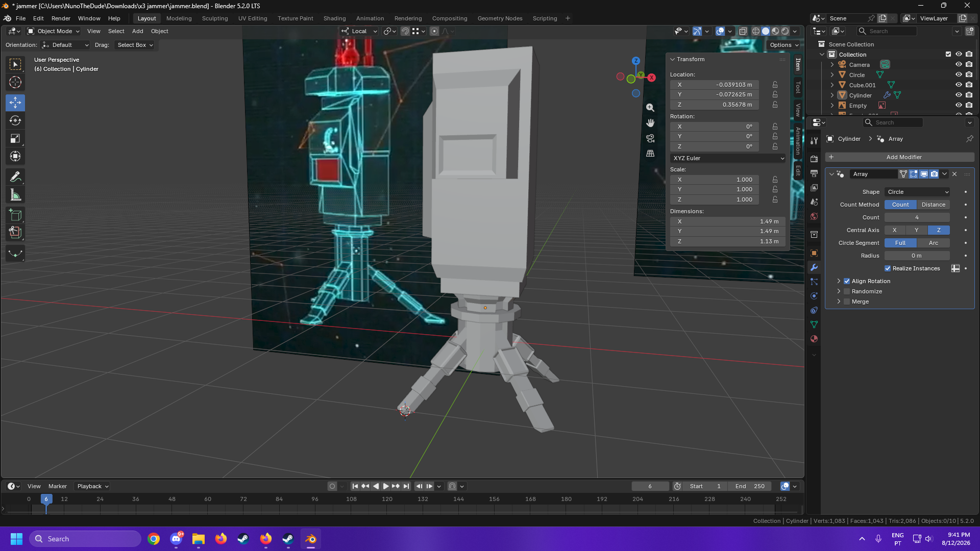980x551 pixels.
Task: Open the viewport Add menu
Action: tap(138, 31)
